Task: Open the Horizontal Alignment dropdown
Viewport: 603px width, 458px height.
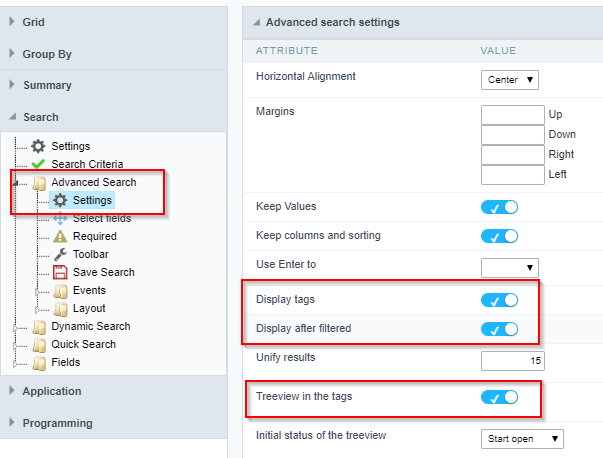Action: (x=510, y=79)
